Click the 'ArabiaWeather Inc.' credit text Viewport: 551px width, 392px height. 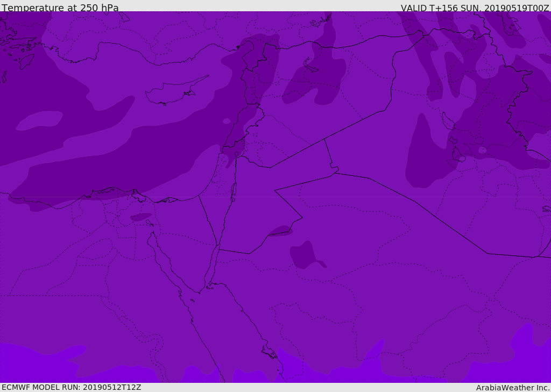tap(512, 388)
